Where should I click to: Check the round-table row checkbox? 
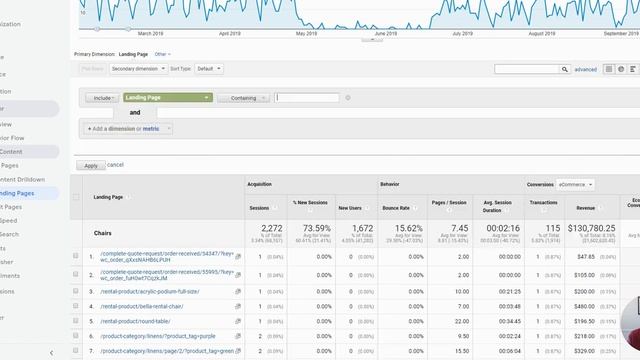click(x=76, y=320)
